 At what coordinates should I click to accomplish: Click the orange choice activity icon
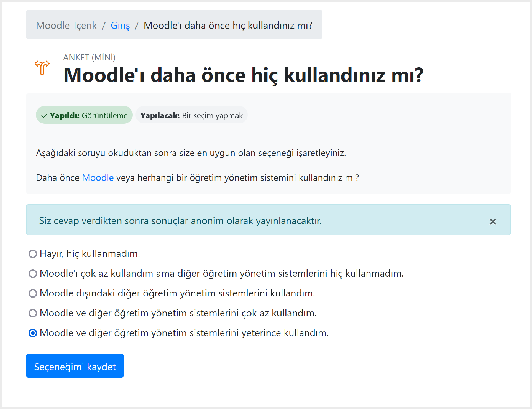(42, 68)
